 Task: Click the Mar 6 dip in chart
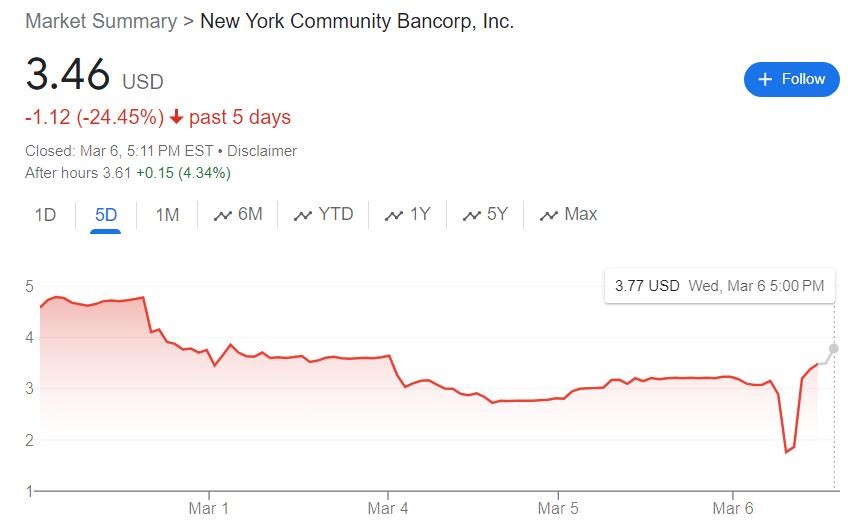(x=788, y=451)
